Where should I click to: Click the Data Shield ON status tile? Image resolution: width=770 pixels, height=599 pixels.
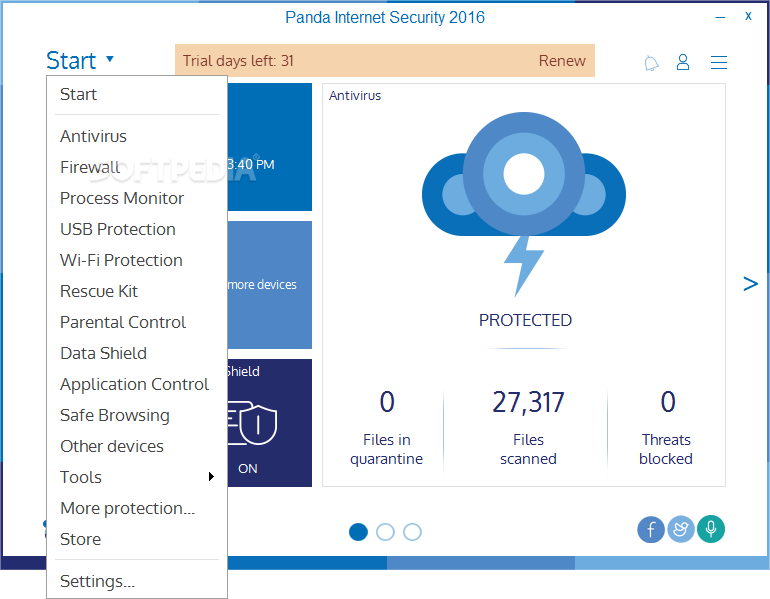270,423
